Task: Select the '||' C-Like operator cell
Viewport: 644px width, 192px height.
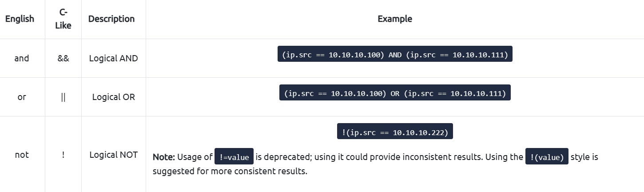Action: point(63,97)
